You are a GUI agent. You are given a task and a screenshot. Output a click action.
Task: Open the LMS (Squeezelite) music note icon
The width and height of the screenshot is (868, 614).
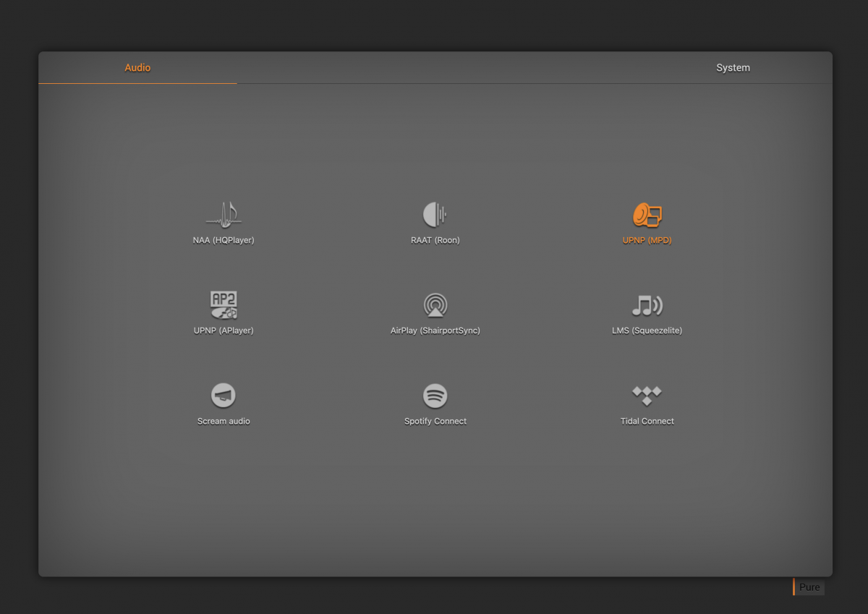point(647,305)
